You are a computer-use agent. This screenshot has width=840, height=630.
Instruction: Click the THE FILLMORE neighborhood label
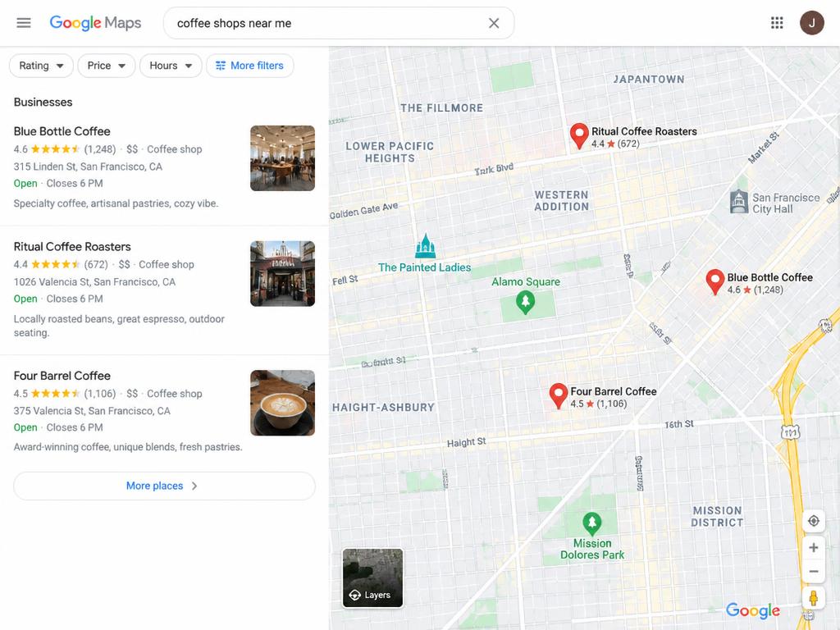[x=442, y=107]
